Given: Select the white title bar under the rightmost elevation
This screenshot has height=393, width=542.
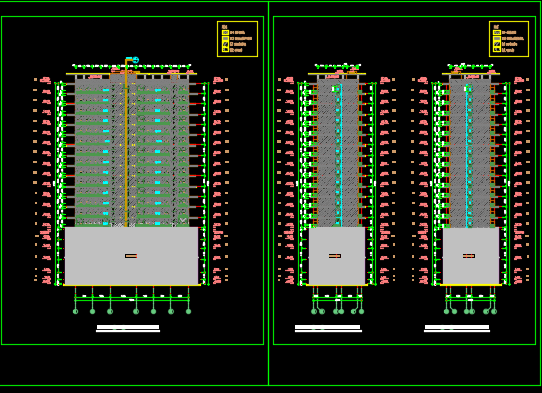Looking at the screenshot, I should (457, 327).
